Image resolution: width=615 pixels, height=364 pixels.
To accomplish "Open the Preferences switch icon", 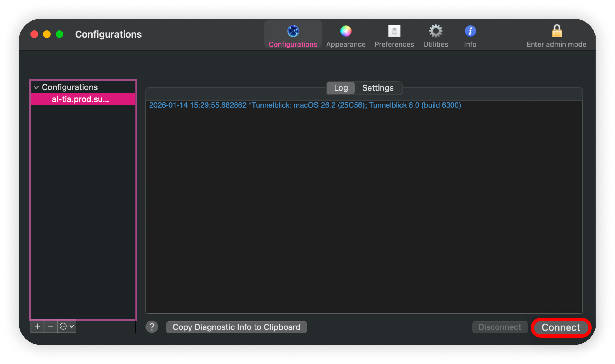I will tap(394, 31).
